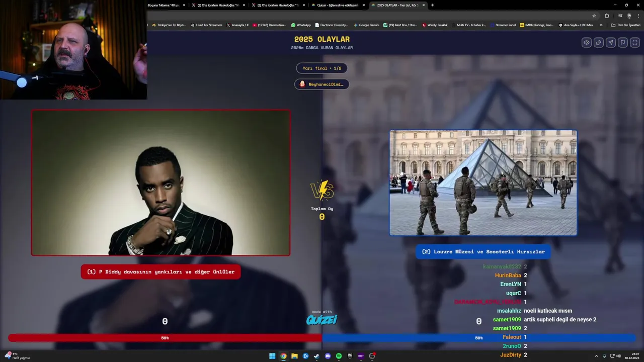The height and width of the screenshot is (362, 644).
Task: Open the Livad For Streamers bookmark
Action: click(206, 25)
